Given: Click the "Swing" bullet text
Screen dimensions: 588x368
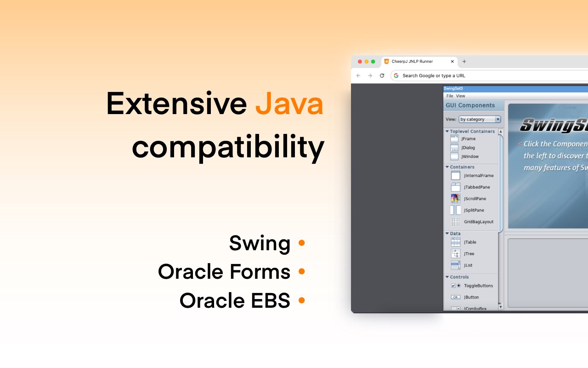Looking at the screenshot, I should (x=260, y=243).
